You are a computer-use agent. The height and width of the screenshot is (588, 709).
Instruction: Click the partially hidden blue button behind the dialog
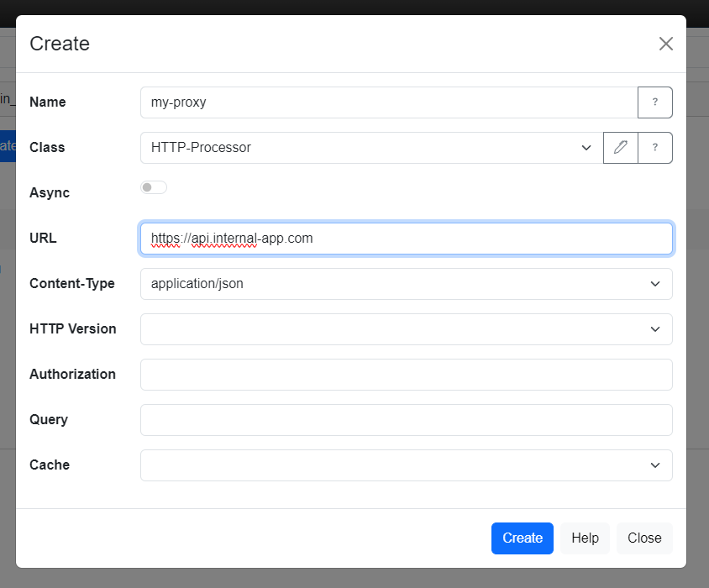(x=8, y=145)
